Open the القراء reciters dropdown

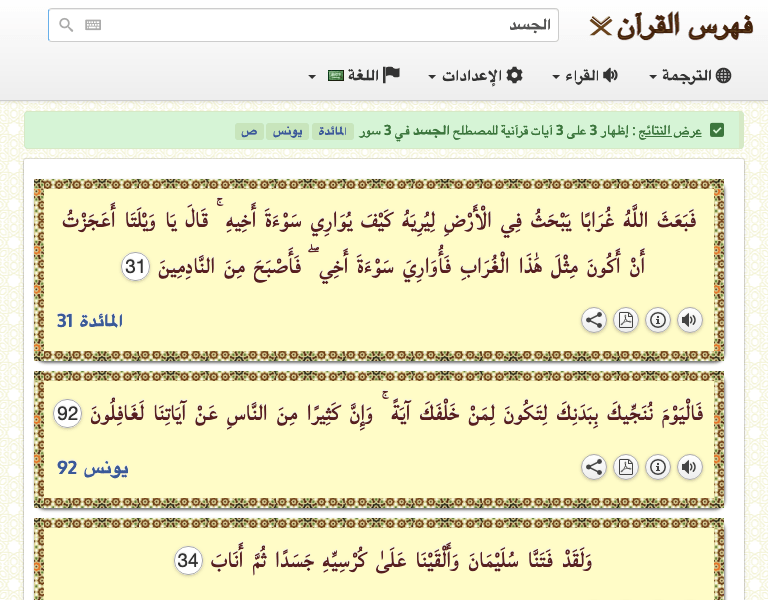pyautogui.click(x=585, y=76)
